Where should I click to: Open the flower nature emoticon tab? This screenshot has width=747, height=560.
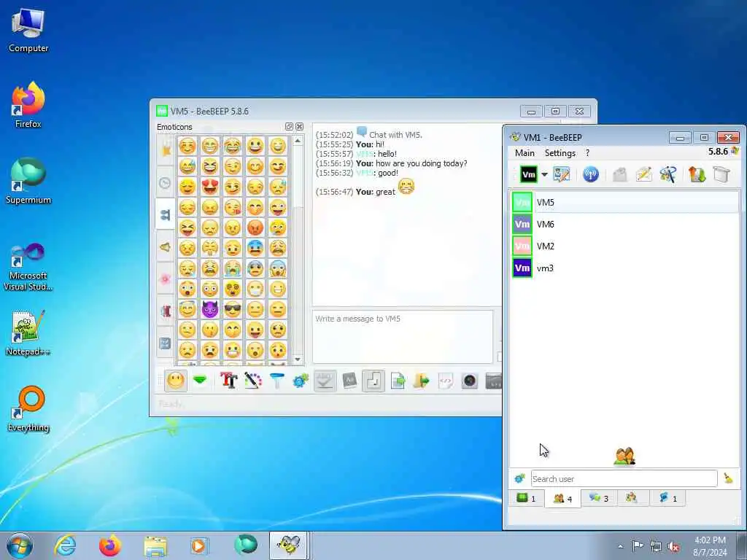[165, 279]
